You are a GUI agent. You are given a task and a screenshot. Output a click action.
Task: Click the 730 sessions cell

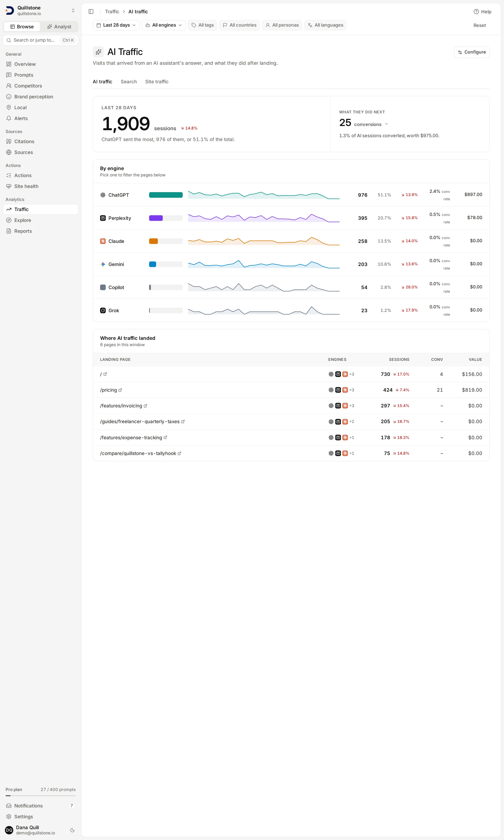coord(385,374)
